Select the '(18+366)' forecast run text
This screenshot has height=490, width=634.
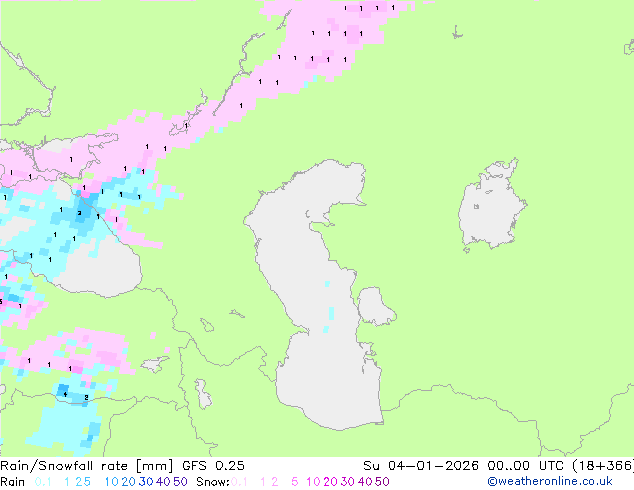tap(602, 466)
